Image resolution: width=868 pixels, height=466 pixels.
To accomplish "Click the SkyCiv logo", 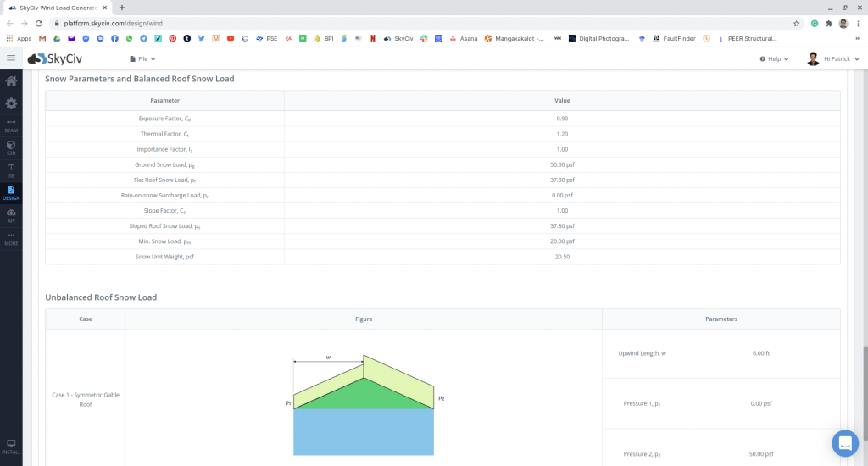I will point(56,58).
